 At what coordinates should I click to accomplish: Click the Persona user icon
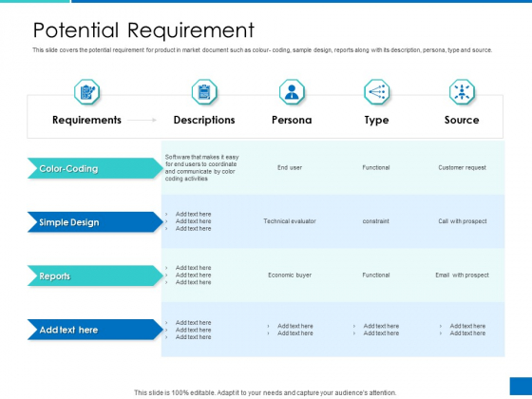[292, 92]
